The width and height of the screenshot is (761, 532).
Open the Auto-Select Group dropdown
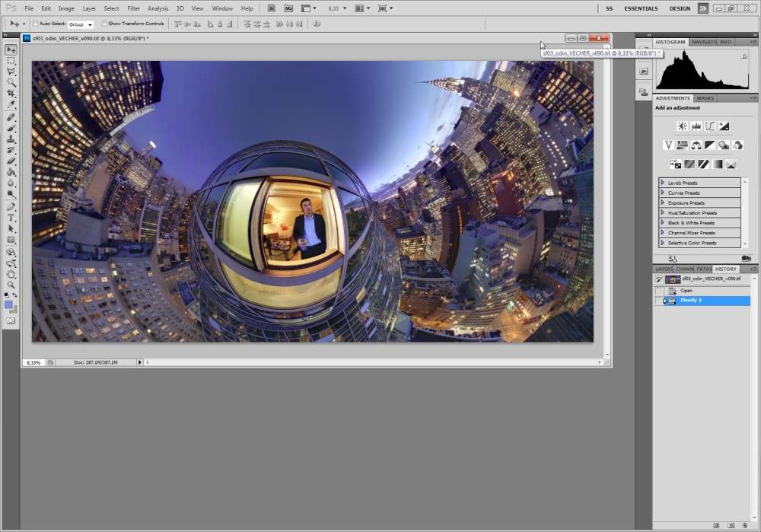tap(81, 24)
